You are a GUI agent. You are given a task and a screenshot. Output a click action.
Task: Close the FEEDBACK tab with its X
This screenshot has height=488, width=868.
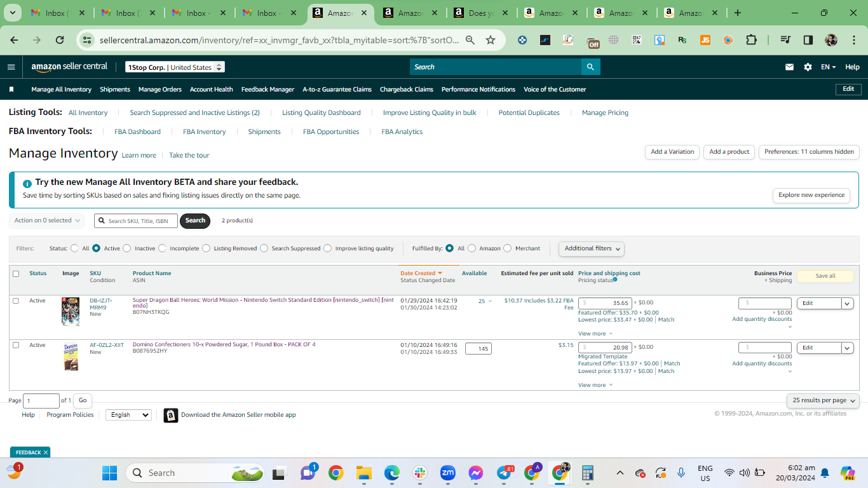46,452
